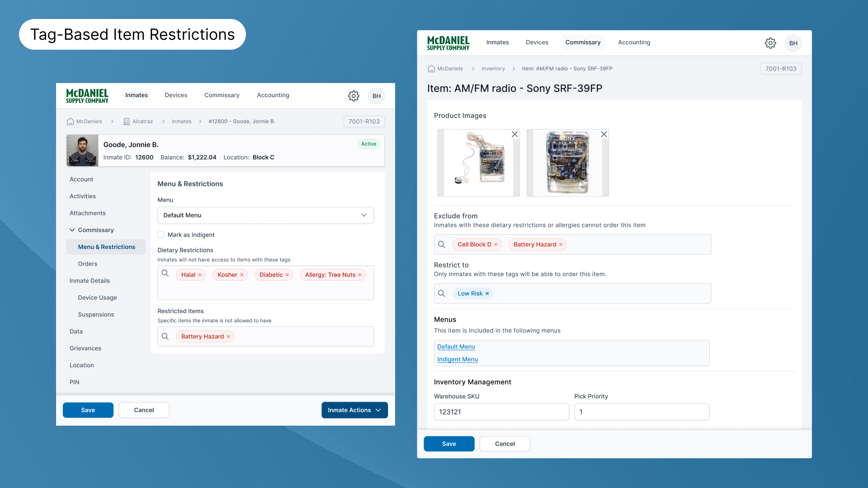The width and height of the screenshot is (868, 488).
Task: Remove the Low Risk tag
Action: click(487, 293)
